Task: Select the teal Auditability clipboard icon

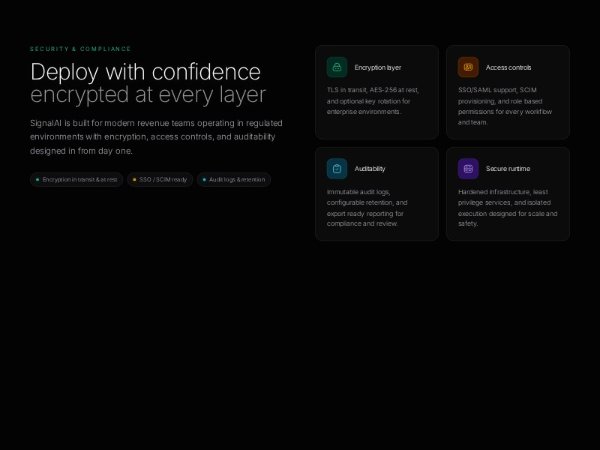Action: click(x=337, y=169)
